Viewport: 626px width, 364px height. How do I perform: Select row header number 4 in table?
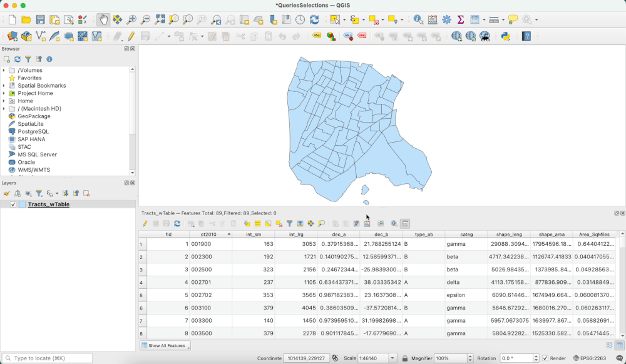coord(143,282)
